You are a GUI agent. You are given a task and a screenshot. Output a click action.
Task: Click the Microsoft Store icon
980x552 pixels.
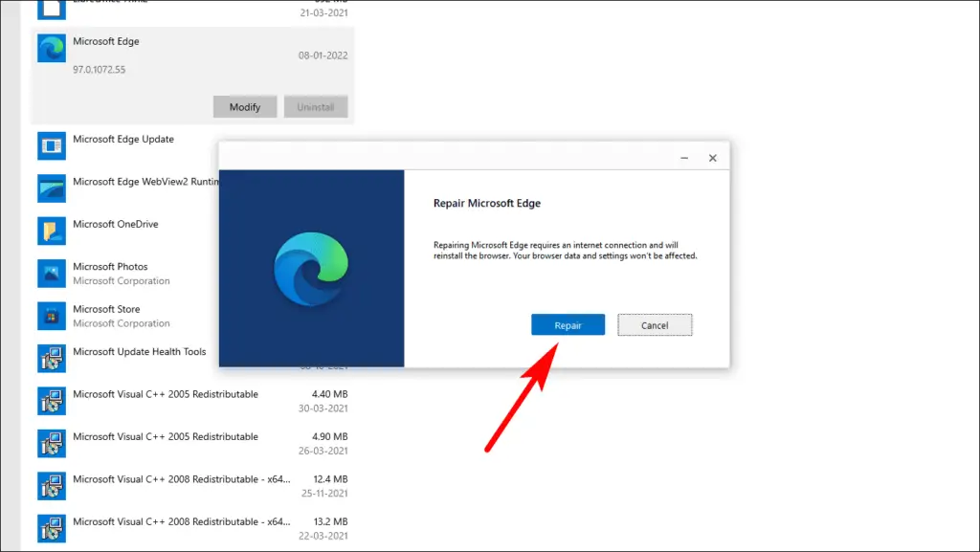click(52, 316)
